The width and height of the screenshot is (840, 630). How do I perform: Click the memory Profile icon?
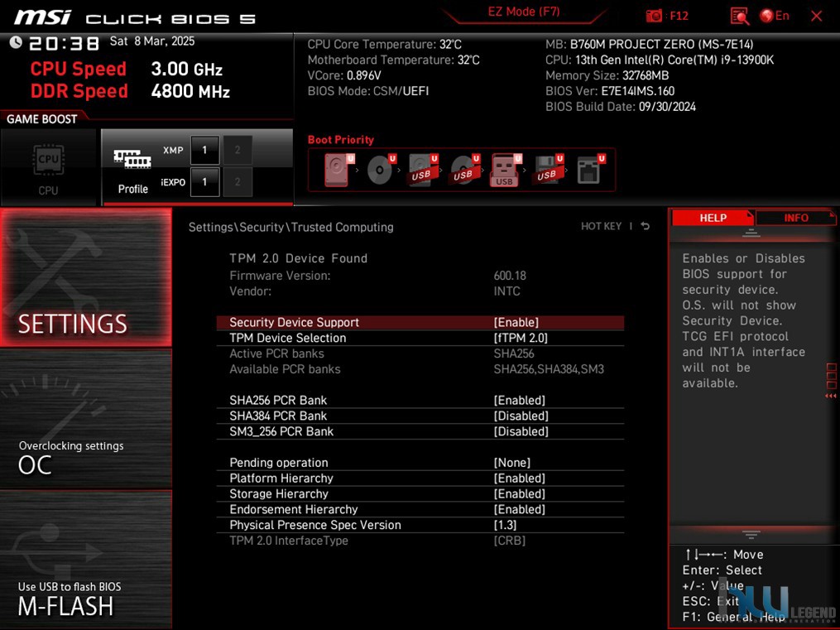pyautogui.click(x=132, y=159)
